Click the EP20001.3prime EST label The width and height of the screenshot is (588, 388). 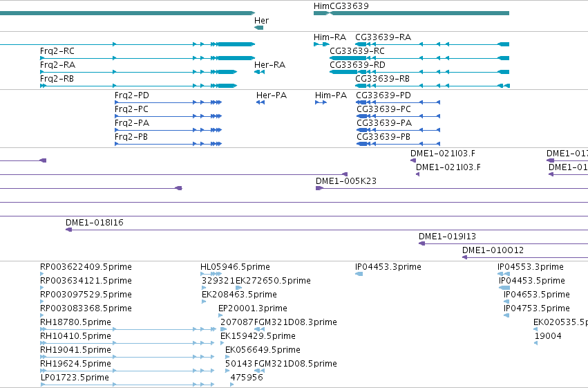tap(253, 308)
